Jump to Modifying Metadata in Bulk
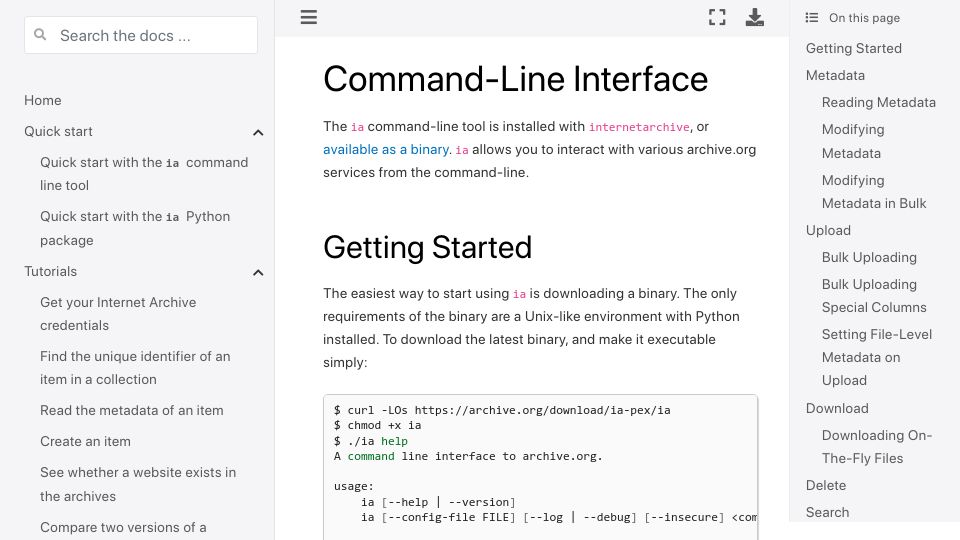The width and height of the screenshot is (960, 540). tap(874, 192)
